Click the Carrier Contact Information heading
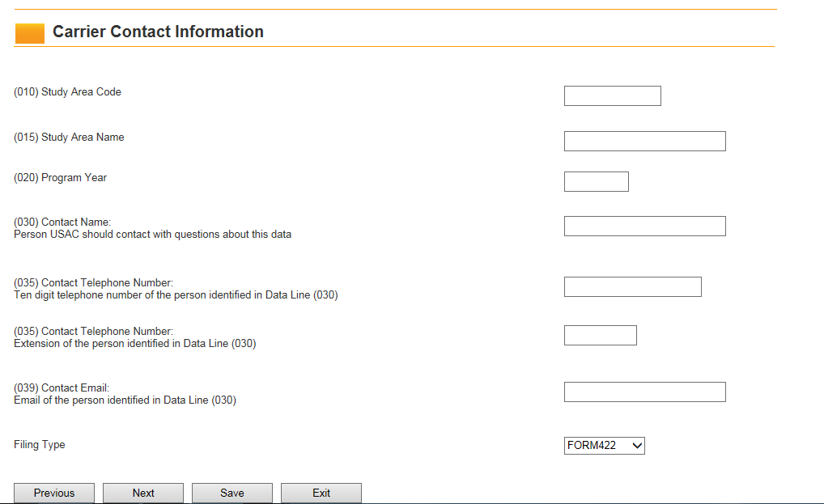The height and width of the screenshot is (504, 824). pos(158,32)
